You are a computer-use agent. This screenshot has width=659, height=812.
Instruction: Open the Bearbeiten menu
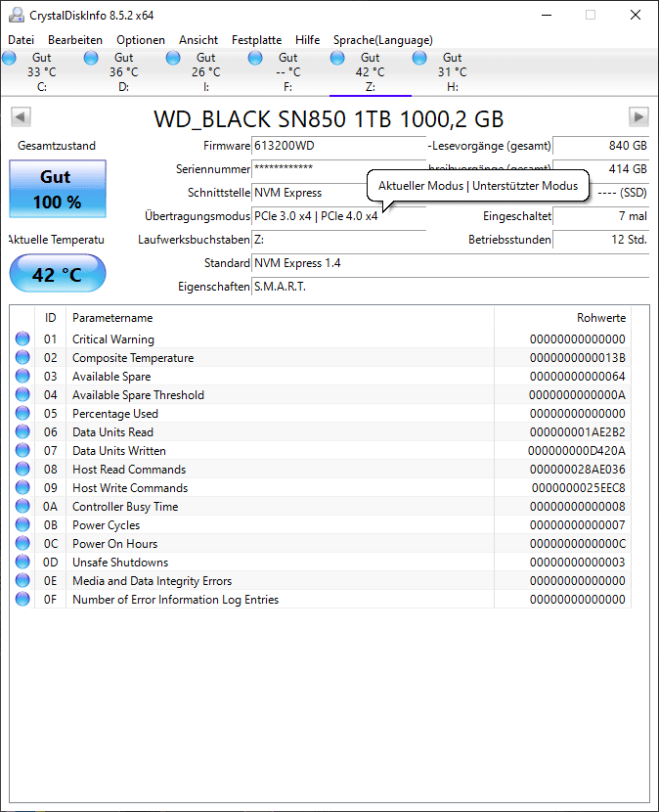pos(75,40)
